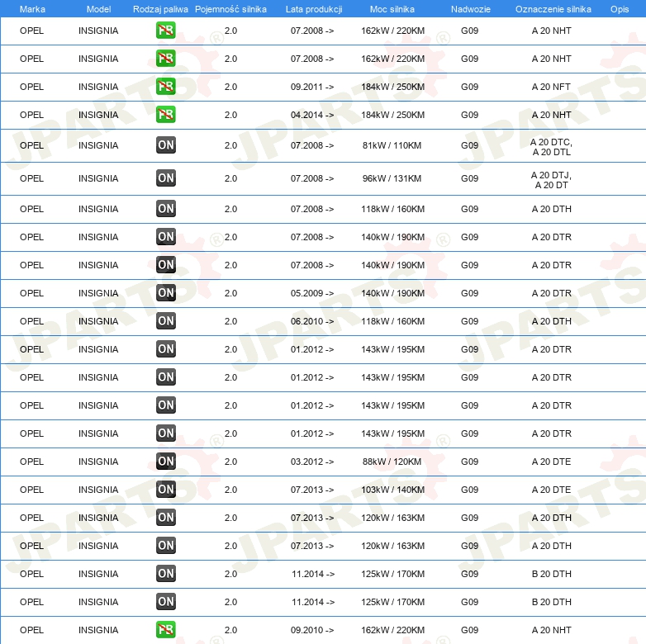
Task: Click the PB fuel icon in the 09.2011 row
Action: tap(165, 87)
